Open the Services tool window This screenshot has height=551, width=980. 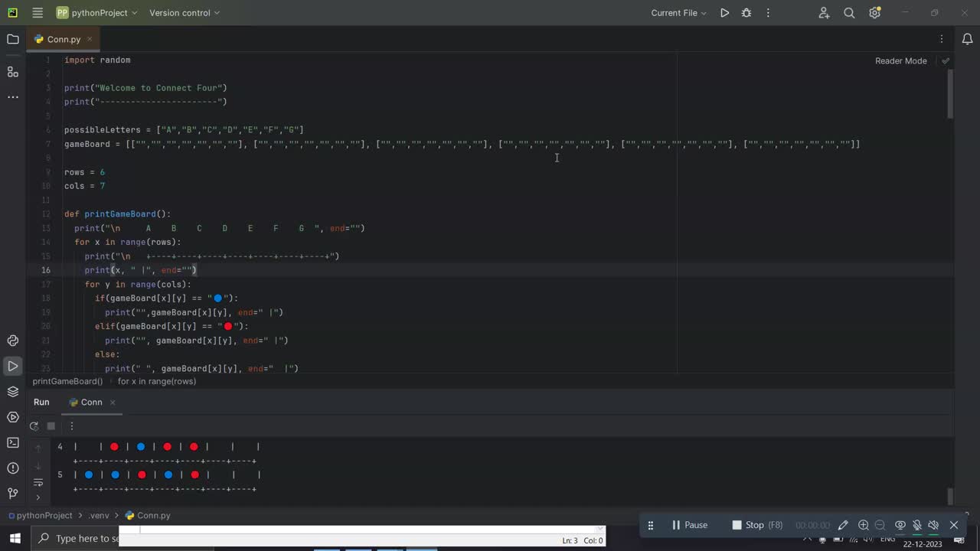13,417
